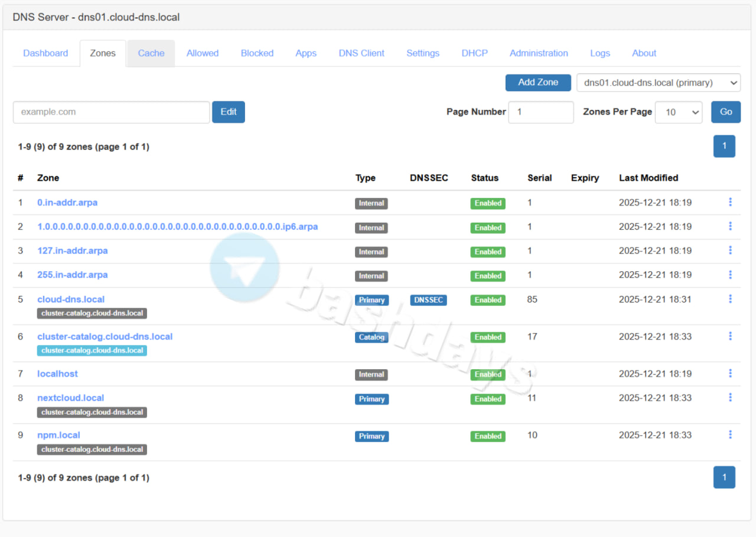Open options menu for the ip6.arpa zone
The height and width of the screenshot is (537, 756).
(730, 226)
